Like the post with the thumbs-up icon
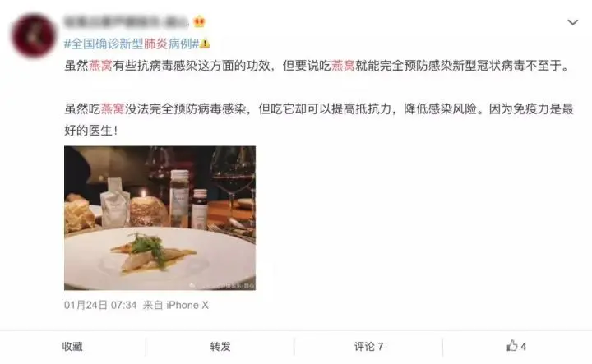Screen dimensions: 592x364 (x=512, y=346)
